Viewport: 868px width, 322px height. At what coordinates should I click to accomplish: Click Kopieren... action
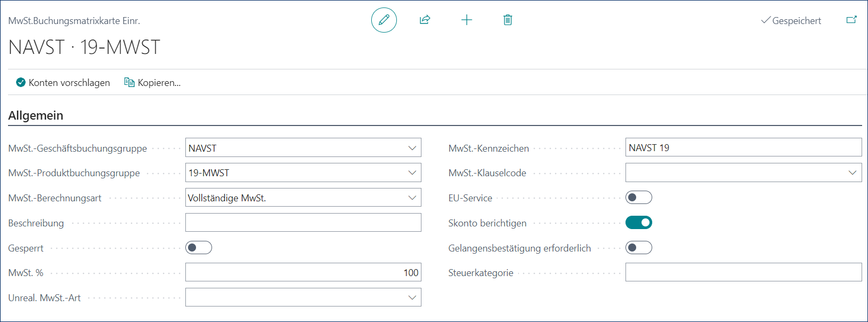tap(152, 83)
